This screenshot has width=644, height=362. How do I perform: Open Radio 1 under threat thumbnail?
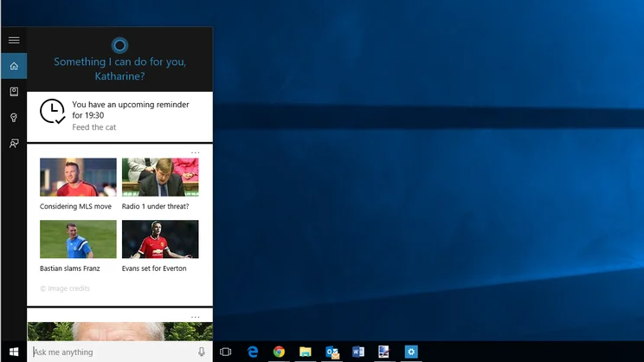point(160,177)
